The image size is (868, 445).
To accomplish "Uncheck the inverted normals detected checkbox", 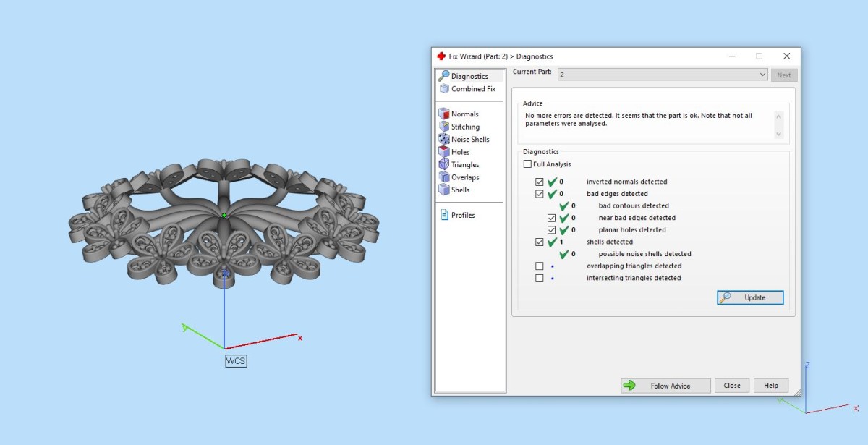I will coord(540,182).
